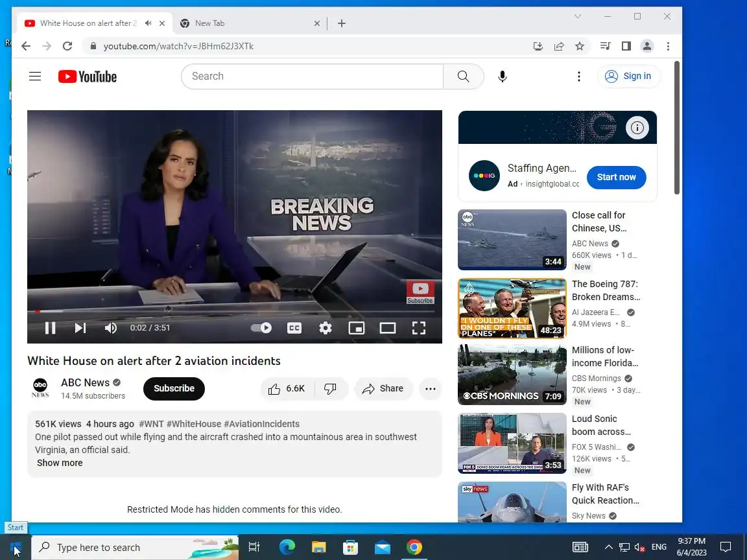Dislike the video with thumbs down
Viewport: 747px width, 560px height.
330,389
